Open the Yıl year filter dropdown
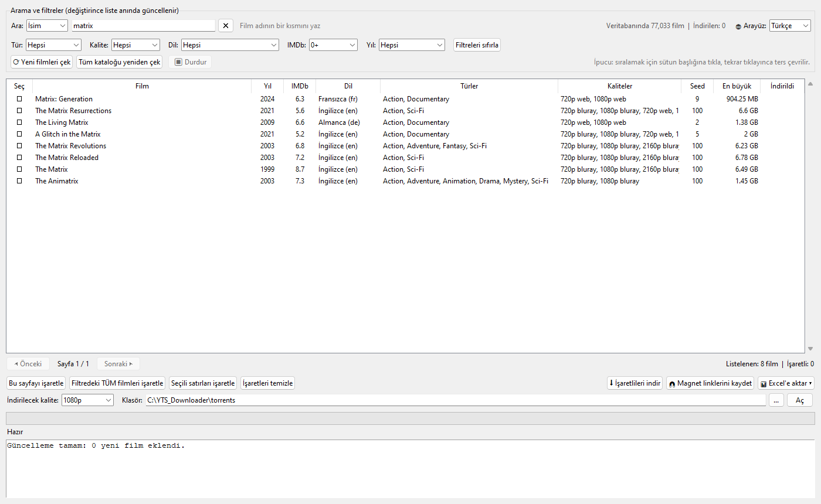This screenshot has width=821, height=504. pos(412,45)
